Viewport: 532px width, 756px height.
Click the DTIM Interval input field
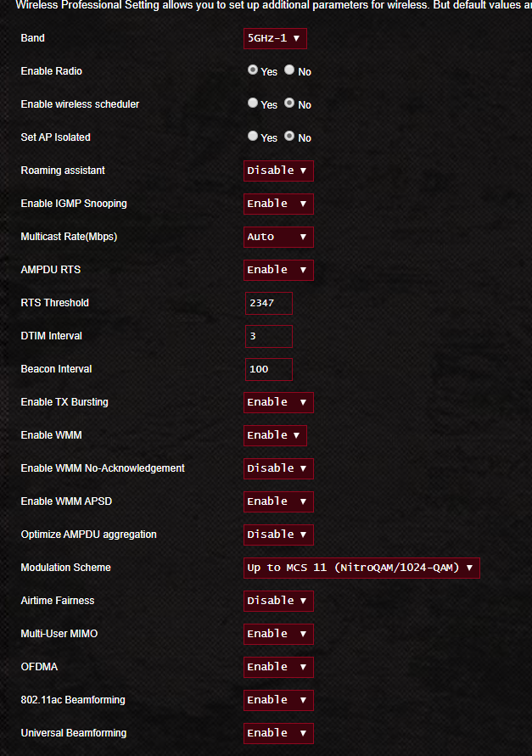[x=269, y=336]
